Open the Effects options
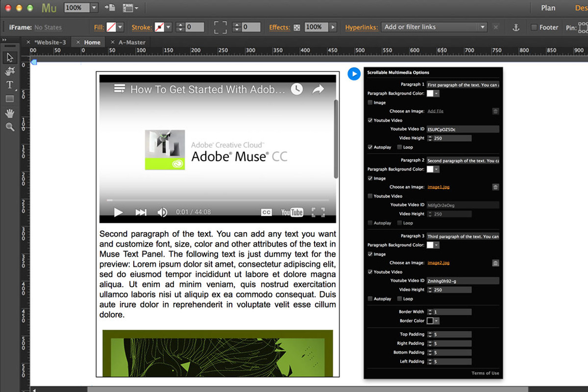588x392 pixels. point(298,27)
